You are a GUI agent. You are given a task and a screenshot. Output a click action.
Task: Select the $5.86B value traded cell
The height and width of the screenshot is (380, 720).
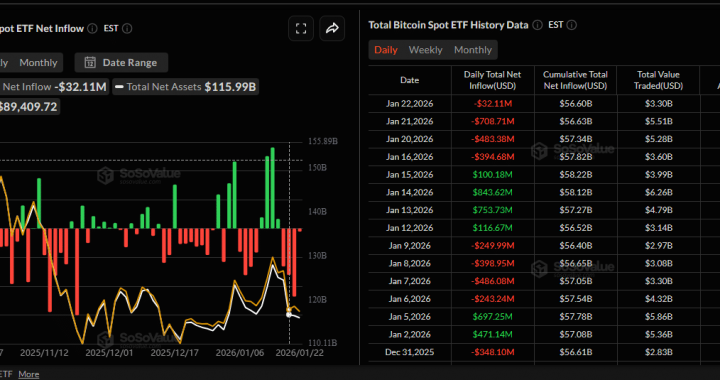(x=658, y=317)
